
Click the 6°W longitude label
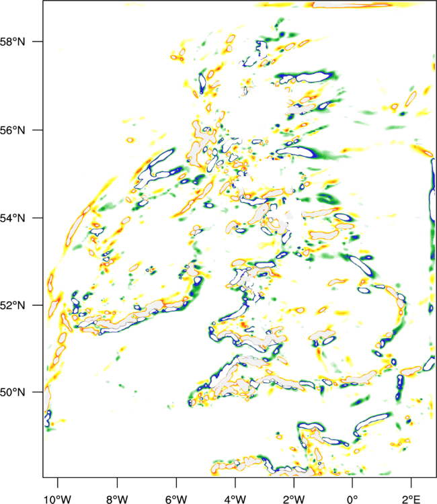[176, 499]
